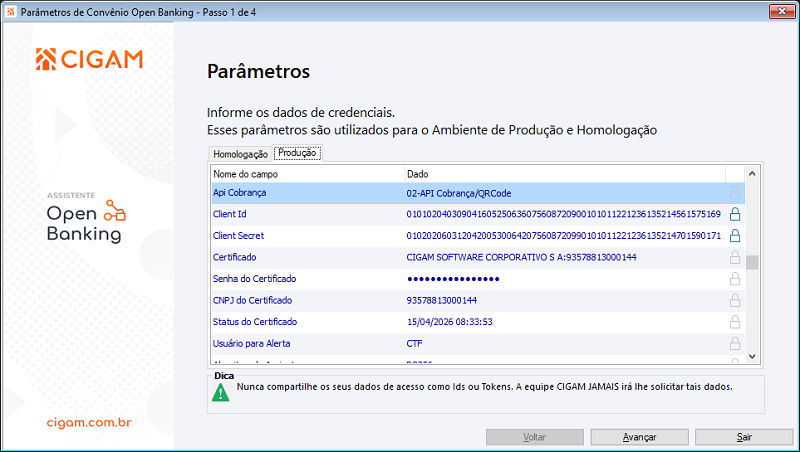
Task: Click the 02-API Cobrança/QRCode value
Action: click(459, 193)
